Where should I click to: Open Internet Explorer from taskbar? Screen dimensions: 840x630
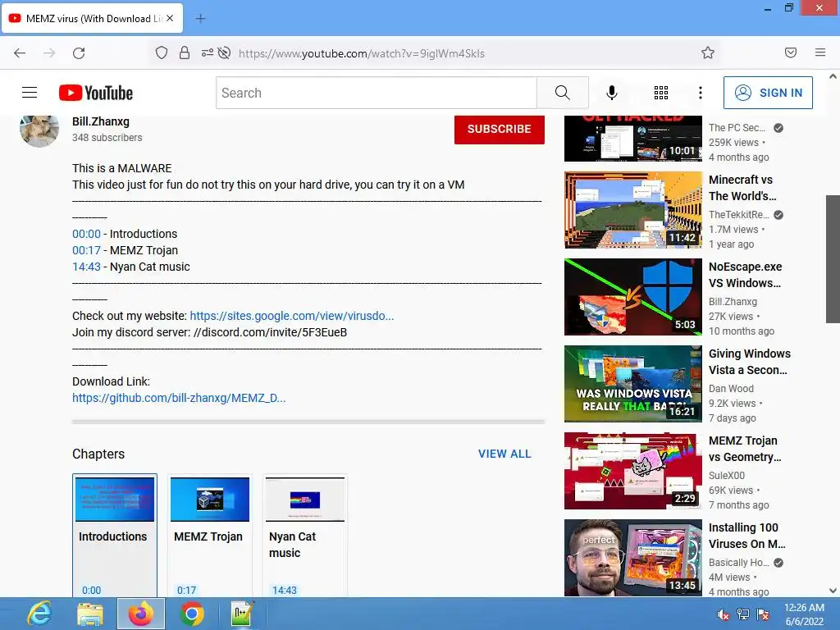39,614
